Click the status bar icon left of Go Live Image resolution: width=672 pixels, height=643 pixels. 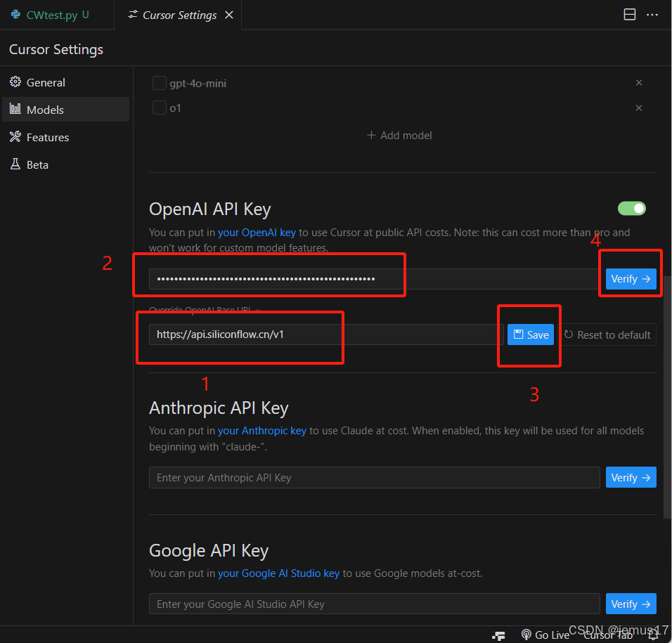[498, 636]
